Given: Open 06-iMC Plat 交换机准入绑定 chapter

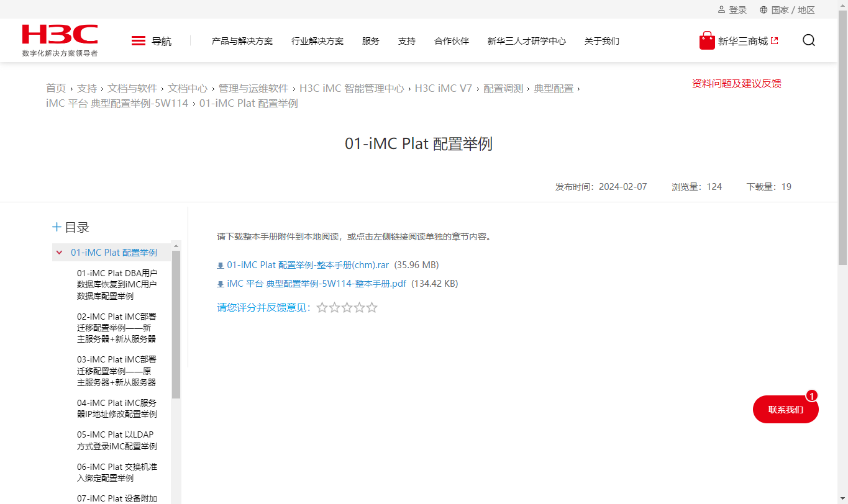Looking at the screenshot, I should pyautogui.click(x=117, y=472).
